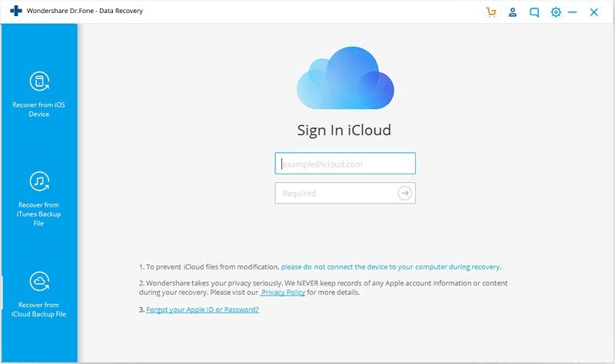Focus the Required password field
Image resolution: width=615 pixels, height=364 pixels.
345,194
